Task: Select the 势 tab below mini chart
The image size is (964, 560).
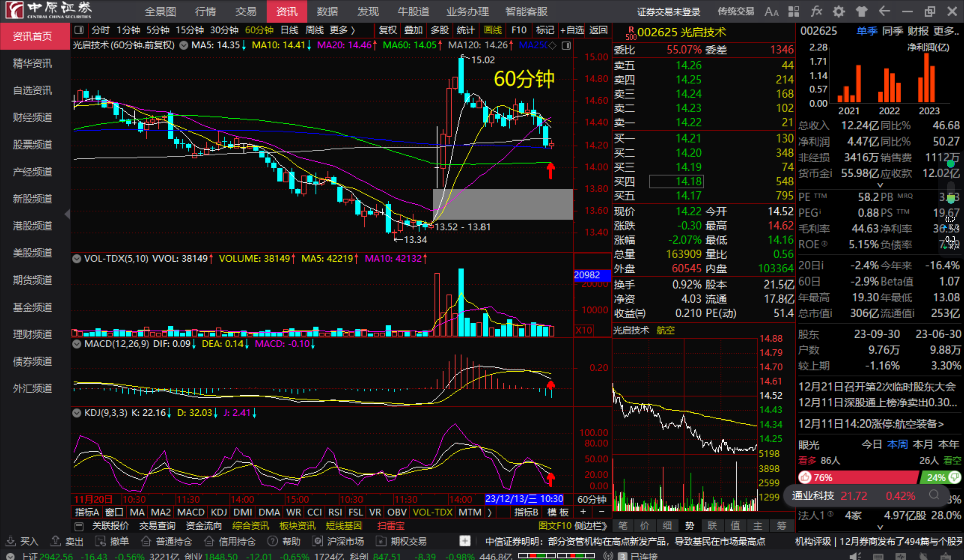Action: click(690, 526)
